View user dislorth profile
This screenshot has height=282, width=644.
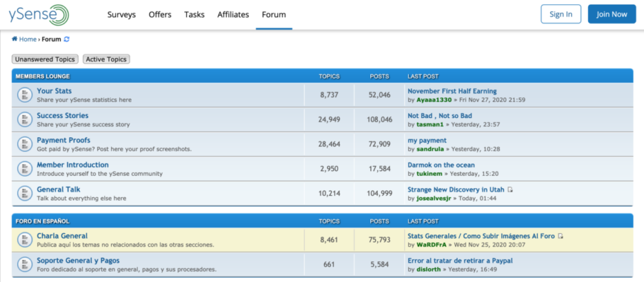point(428,269)
